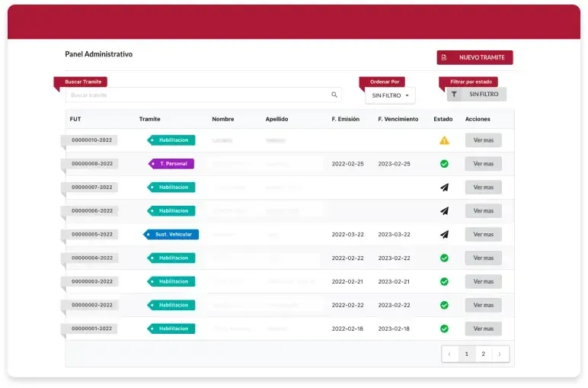Click Habilitacion tag in row 00000010-2022

coord(171,140)
